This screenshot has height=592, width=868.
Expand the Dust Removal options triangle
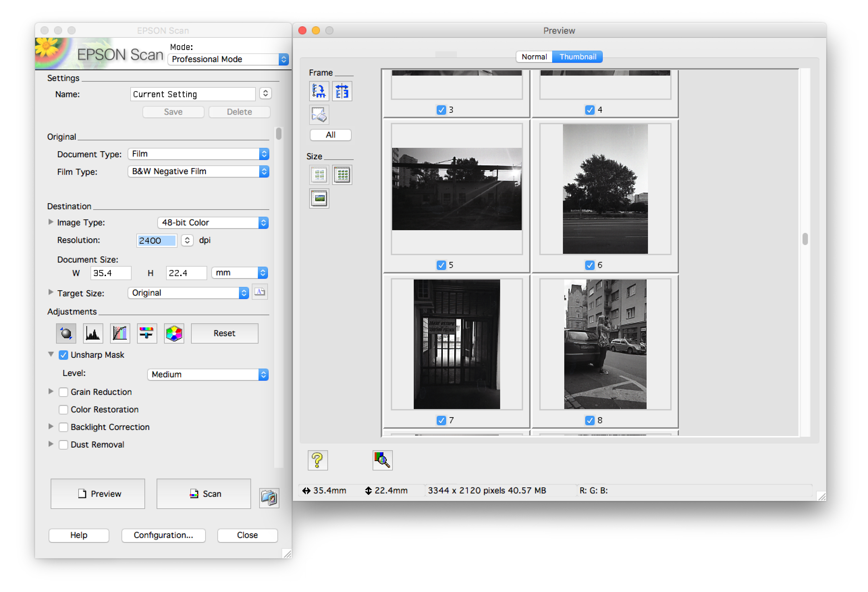[x=51, y=444]
